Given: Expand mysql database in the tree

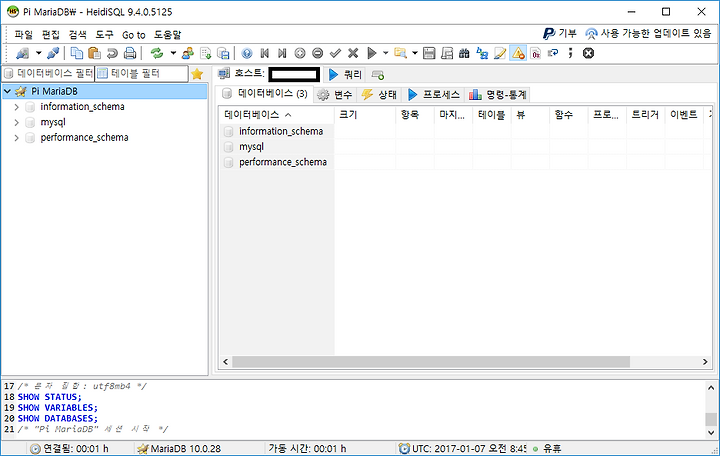Looking at the screenshot, I should tap(17, 123).
